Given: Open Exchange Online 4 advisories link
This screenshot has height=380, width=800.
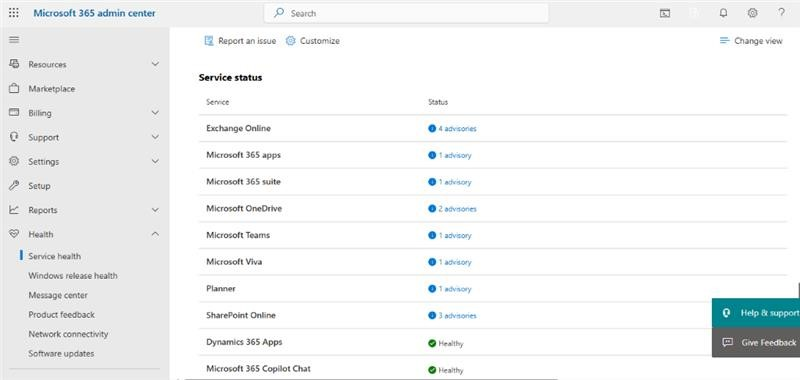Looking at the screenshot, I should pyautogui.click(x=457, y=129).
